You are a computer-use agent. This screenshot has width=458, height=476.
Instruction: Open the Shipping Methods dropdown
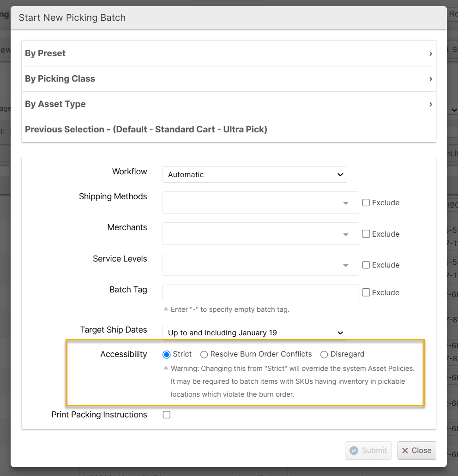click(x=260, y=203)
